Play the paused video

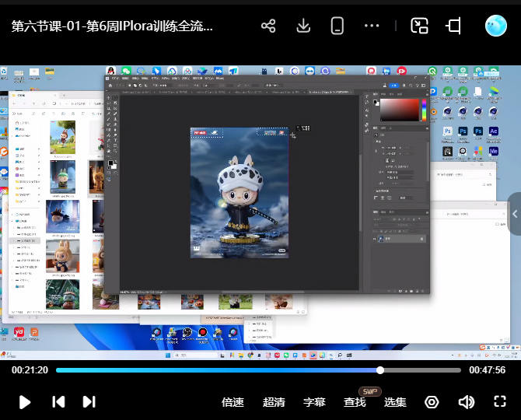25,402
